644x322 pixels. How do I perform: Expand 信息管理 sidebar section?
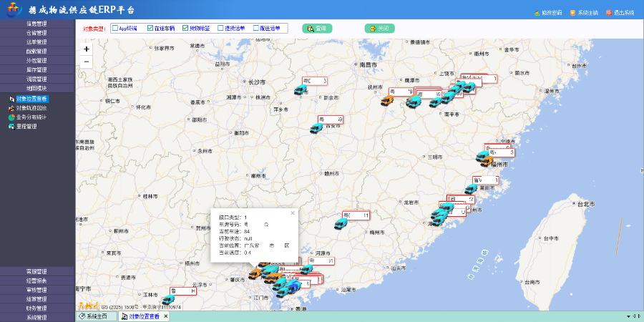click(x=37, y=24)
